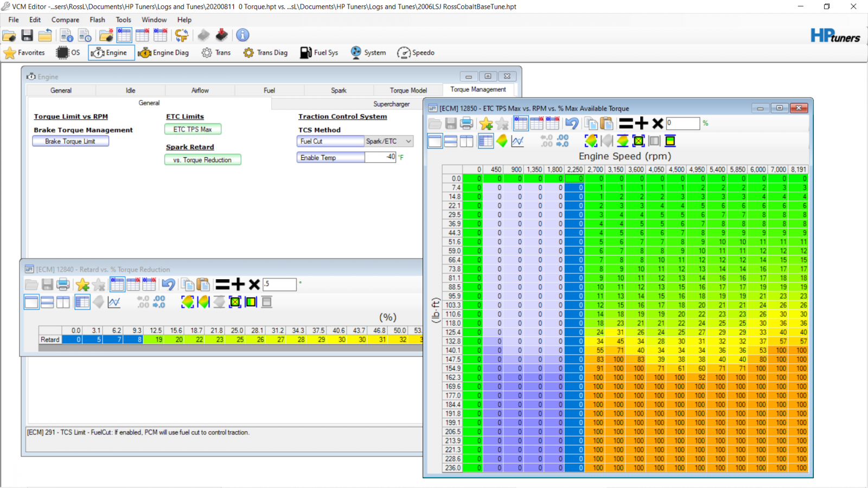Click the tune info document icon
This screenshot has width=868, height=488.
[67, 36]
